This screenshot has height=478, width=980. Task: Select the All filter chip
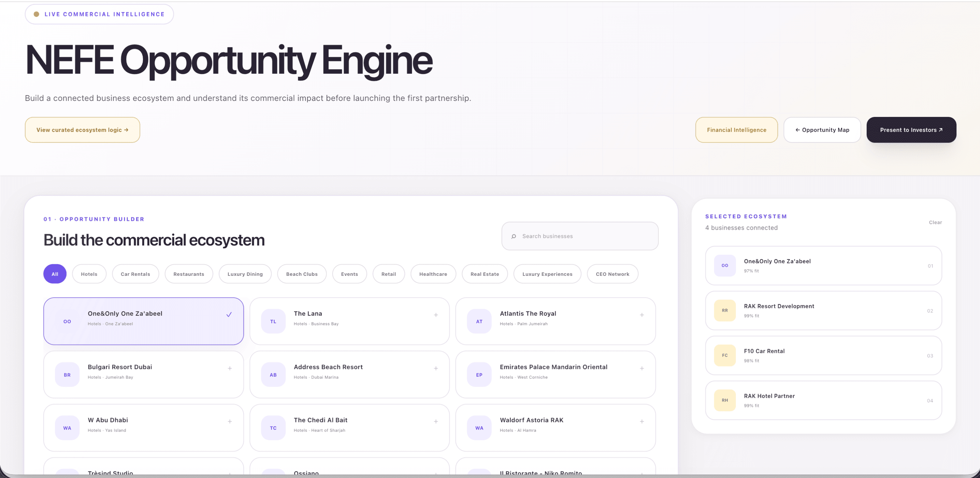55,274
